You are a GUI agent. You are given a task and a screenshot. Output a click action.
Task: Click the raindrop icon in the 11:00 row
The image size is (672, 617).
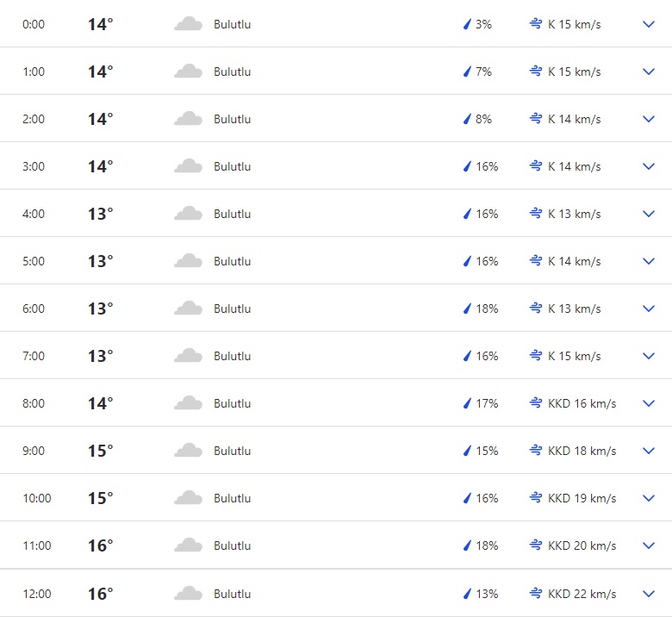[x=468, y=545]
